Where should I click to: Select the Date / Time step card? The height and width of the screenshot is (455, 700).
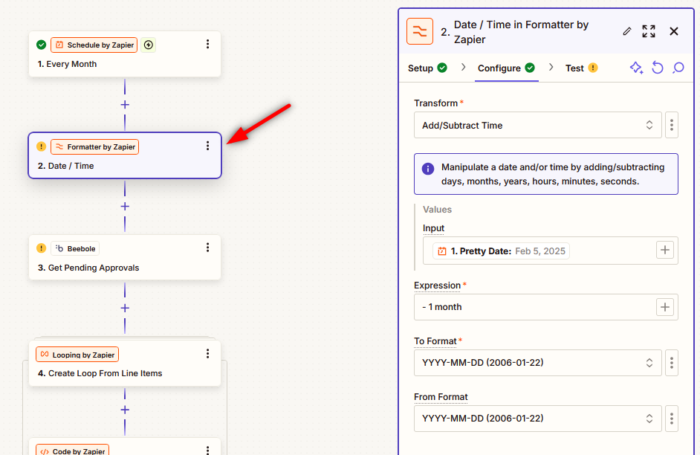pos(125,155)
